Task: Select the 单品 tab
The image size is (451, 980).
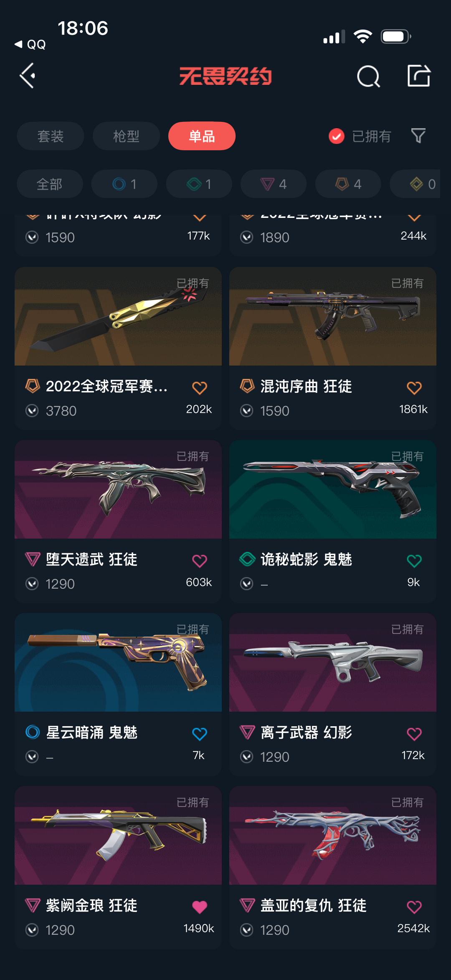Action: pyautogui.click(x=202, y=136)
